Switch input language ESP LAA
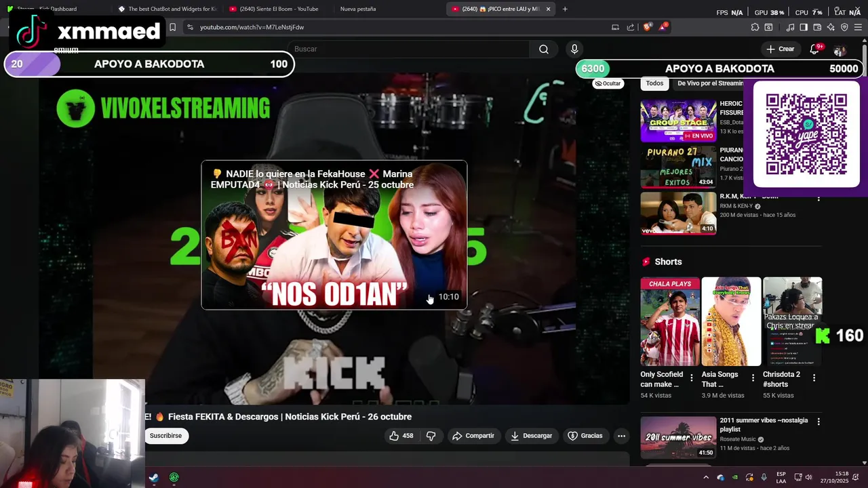The height and width of the screenshot is (488, 868). point(781,477)
